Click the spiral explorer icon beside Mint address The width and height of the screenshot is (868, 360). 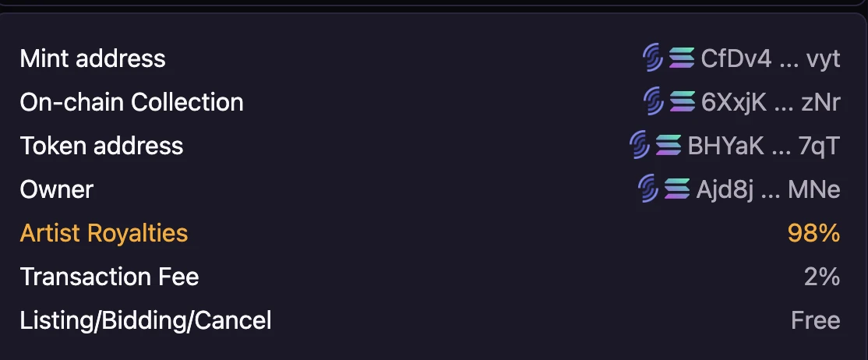(653, 58)
